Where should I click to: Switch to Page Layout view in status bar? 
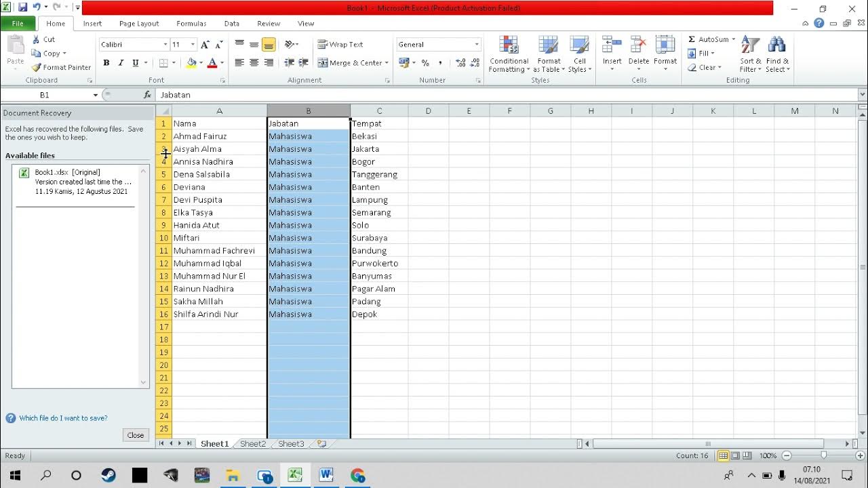point(735,455)
